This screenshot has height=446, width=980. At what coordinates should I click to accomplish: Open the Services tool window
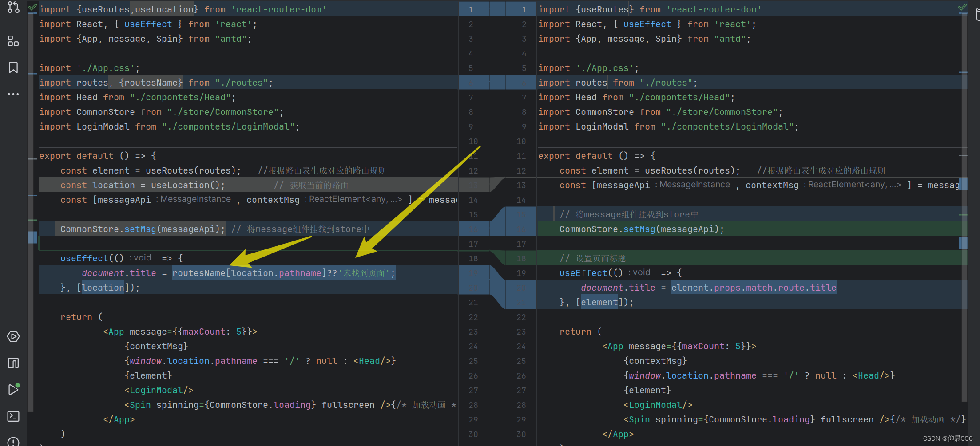pos(13,336)
